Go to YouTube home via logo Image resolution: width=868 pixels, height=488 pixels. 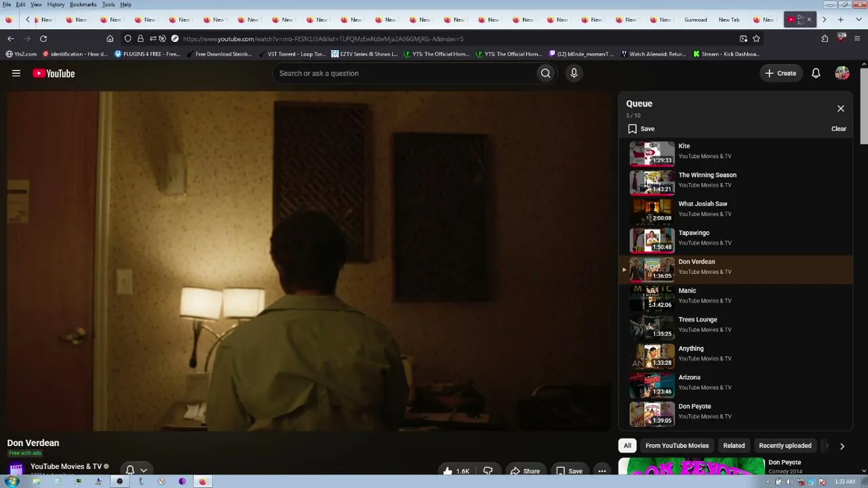[54, 73]
